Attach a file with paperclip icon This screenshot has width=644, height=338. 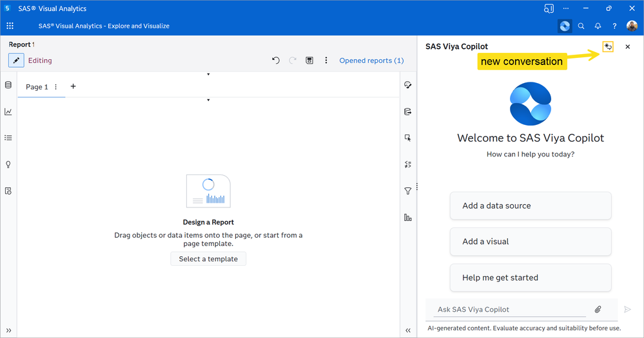[x=598, y=309]
